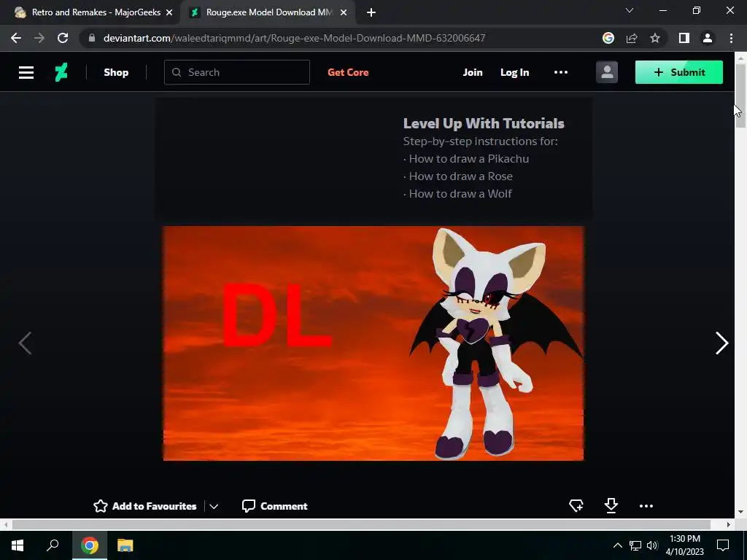Viewport: 747px width, 560px height.
Task: Click the browser Forward arrow
Action: (x=39, y=38)
